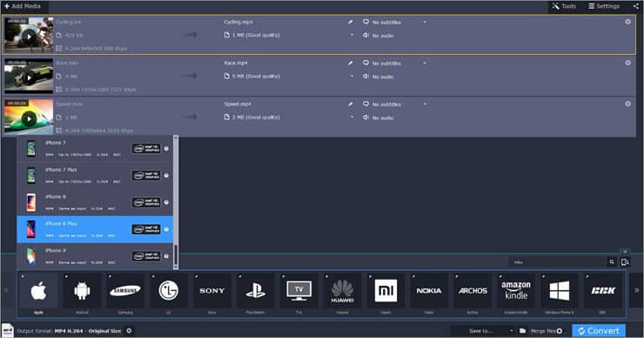The height and width of the screenshot is (338, 644).
Task: Expand the Race.mp4 output size dropdown
Action: (352, 76)
